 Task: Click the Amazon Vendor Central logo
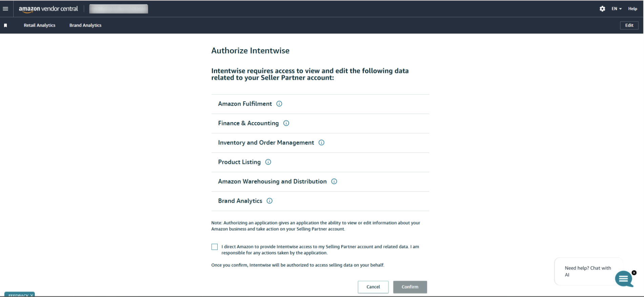point(48,9)
